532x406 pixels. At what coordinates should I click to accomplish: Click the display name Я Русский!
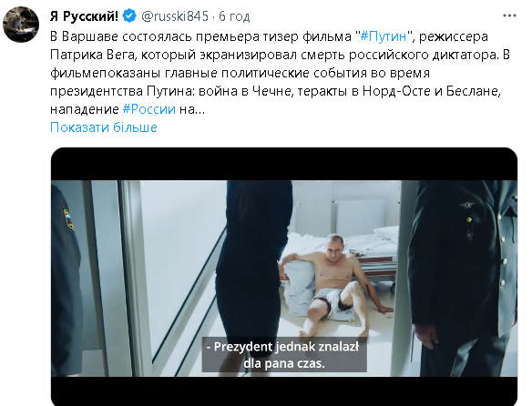(x=84, y=16)
